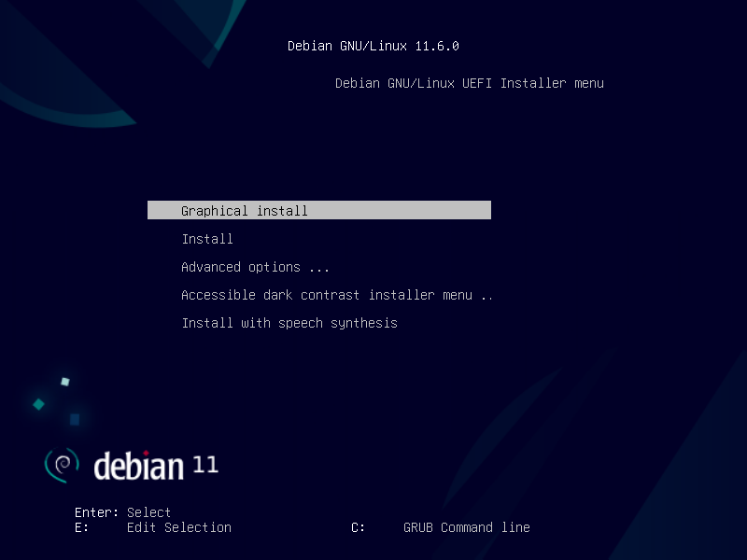
Task: Choose the Install option
Action: pos(207,239)
